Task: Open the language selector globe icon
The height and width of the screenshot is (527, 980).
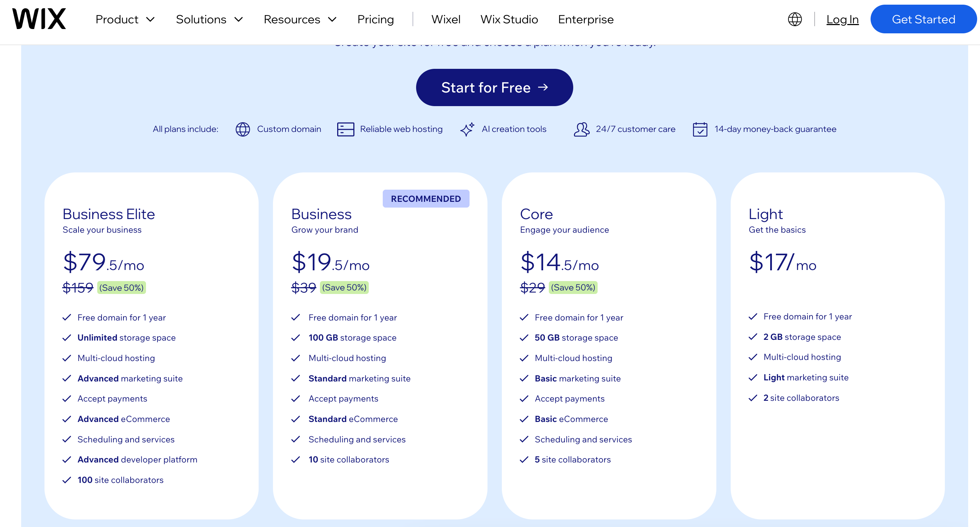Action: click(x=795, y=19)
